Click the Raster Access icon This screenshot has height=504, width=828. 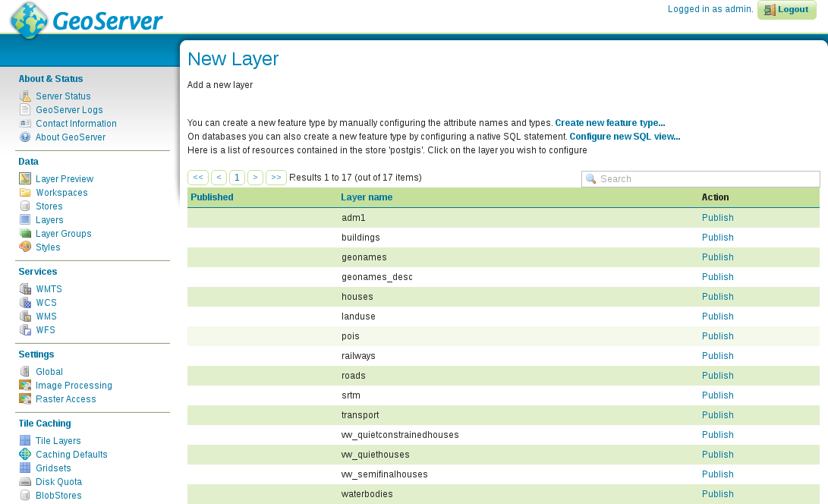25,399
